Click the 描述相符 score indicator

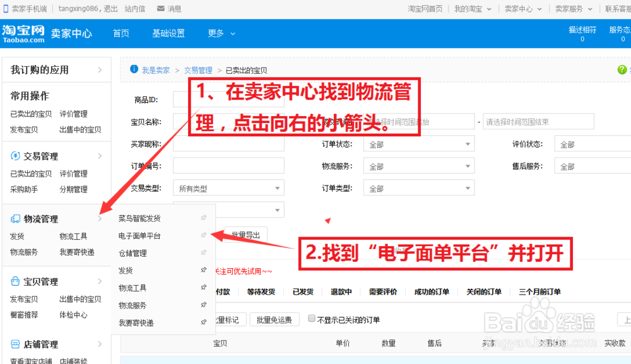(582, 34)
